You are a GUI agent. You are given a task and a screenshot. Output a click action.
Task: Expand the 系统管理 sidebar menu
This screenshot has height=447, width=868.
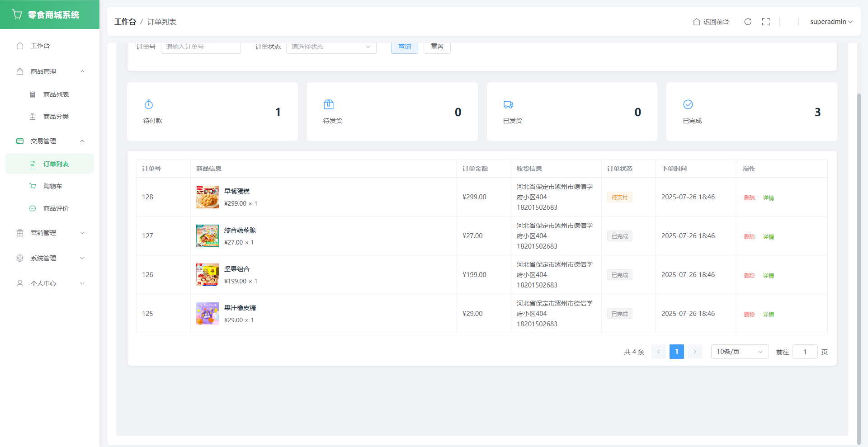pyautogui.click(x=50, y=258)
